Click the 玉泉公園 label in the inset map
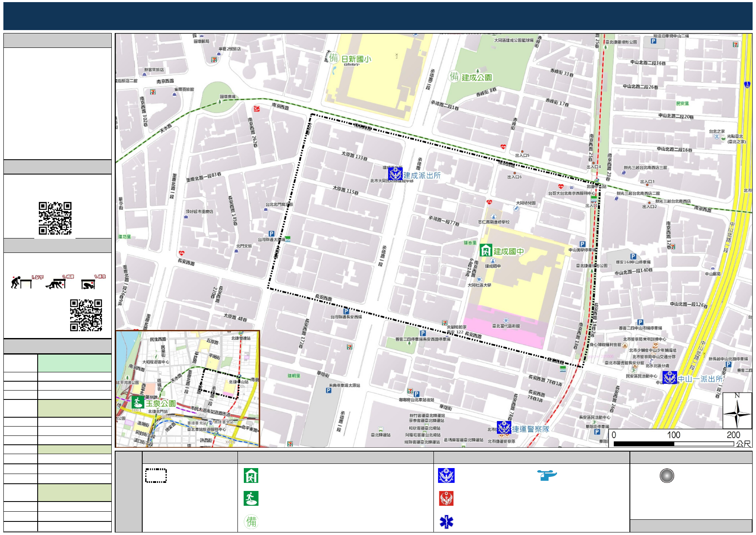This screenshot has height=535, width=756. [x=161, y=403]
